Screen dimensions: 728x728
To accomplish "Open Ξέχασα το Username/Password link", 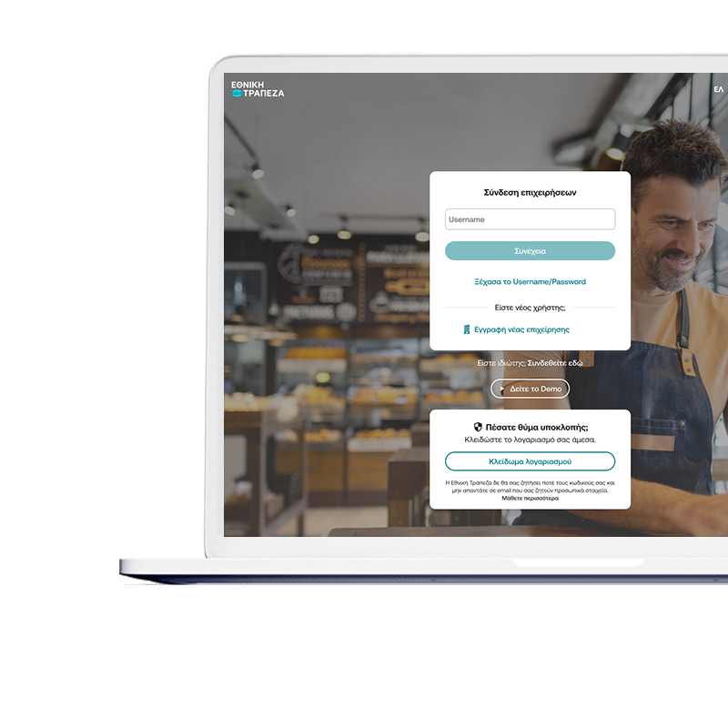I will (x=530, y=282).
